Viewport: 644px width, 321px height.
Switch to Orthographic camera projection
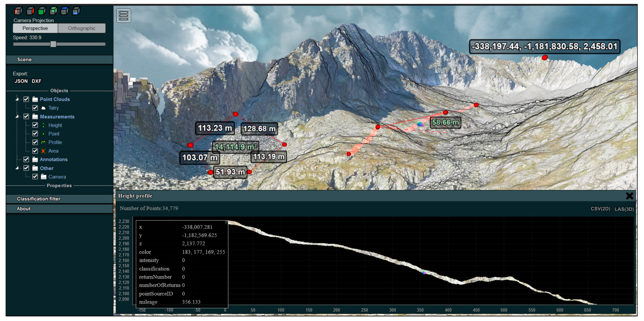click(x=81, y=28)
